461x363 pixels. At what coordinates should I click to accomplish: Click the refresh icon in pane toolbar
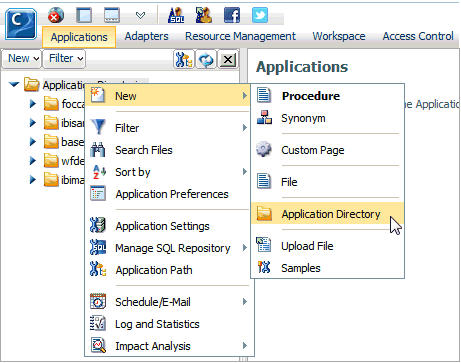[206, 60]
